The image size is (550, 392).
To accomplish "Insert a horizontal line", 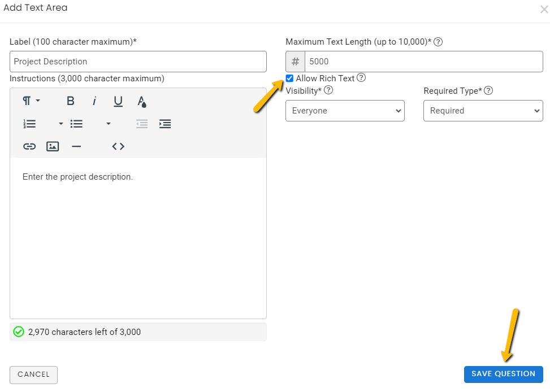I will pyautogui.click(x=76, y=146).
